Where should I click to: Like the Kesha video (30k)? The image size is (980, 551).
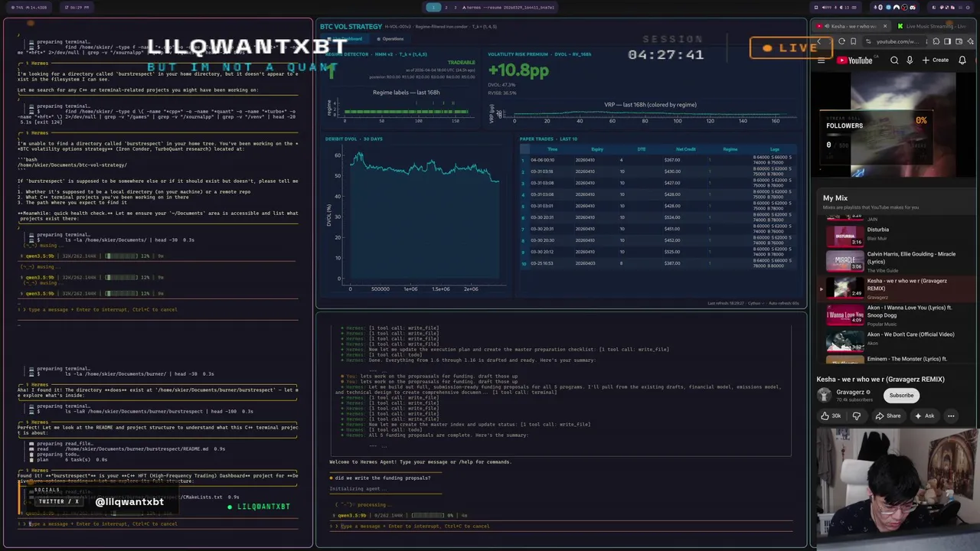pos(831,416)
